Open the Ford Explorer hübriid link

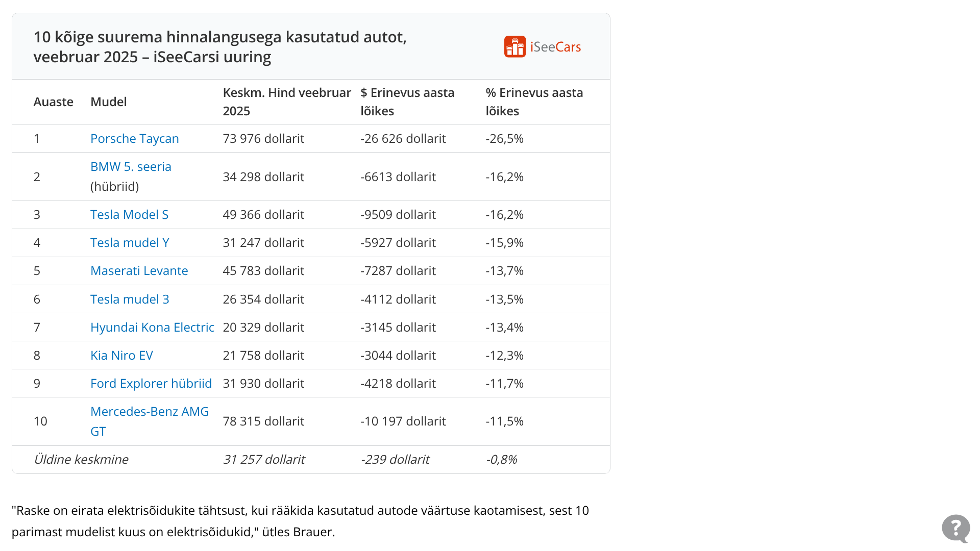pos(151,384)
